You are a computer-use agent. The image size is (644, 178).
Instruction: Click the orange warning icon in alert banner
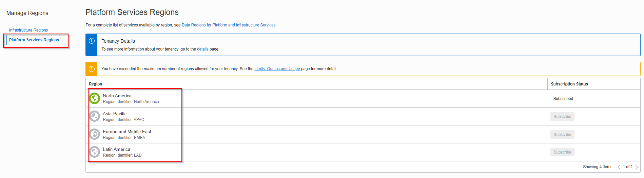92,69
